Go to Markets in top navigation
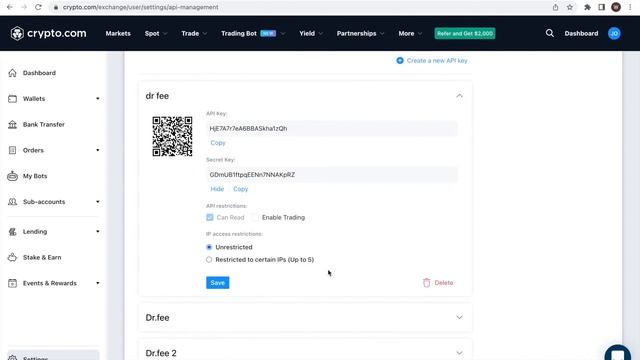 118,33
